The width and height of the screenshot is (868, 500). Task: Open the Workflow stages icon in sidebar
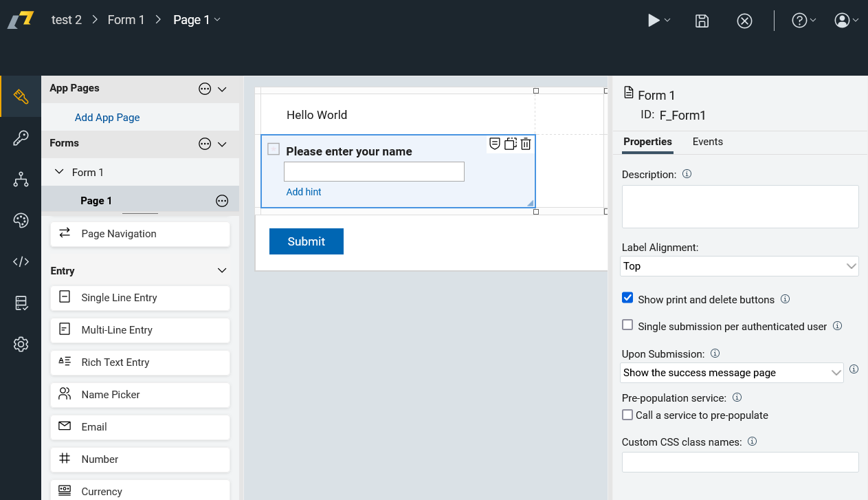(x=21, y=180)
